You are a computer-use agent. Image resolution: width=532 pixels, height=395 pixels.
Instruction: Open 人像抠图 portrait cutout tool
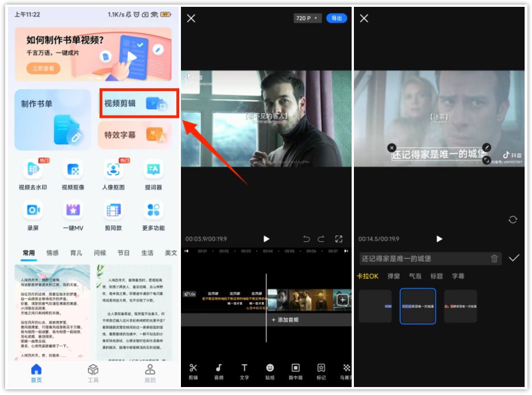pyautogui.click(x=113, y=175)
